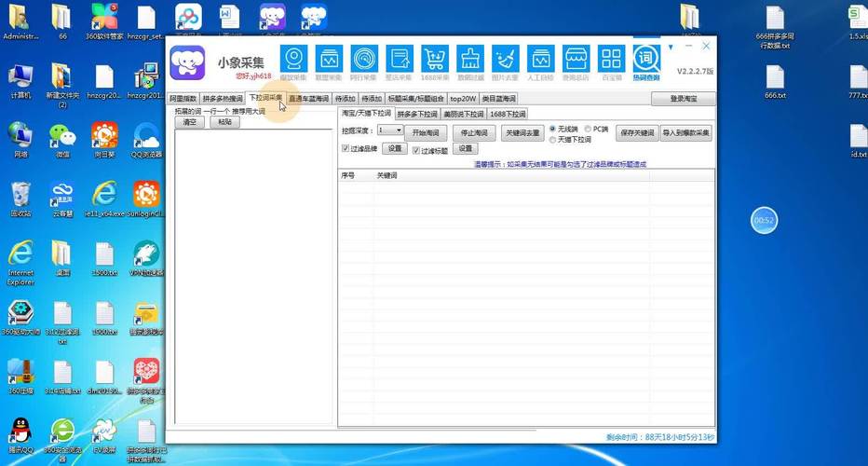Open the 666拼多多同行数据.txt desktop file
Image resolution: width=868 pixels, height=466 pixels.
775,27
